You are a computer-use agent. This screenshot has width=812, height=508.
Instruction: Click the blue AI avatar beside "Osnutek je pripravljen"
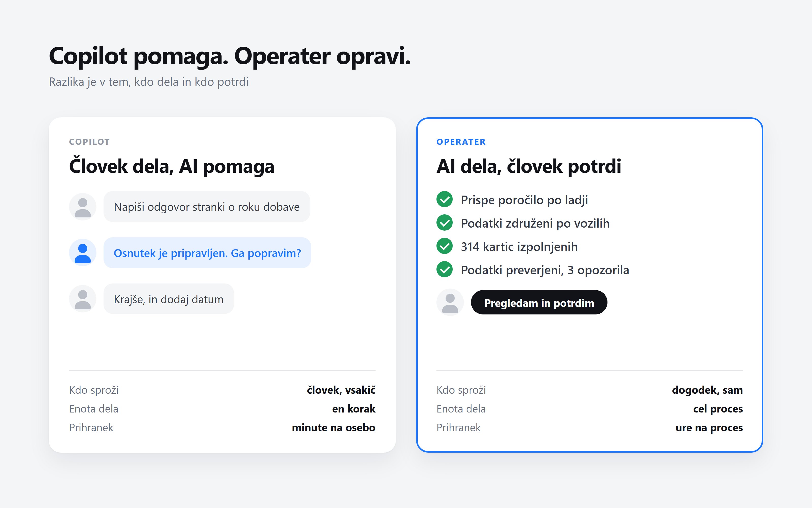[82, 253]
